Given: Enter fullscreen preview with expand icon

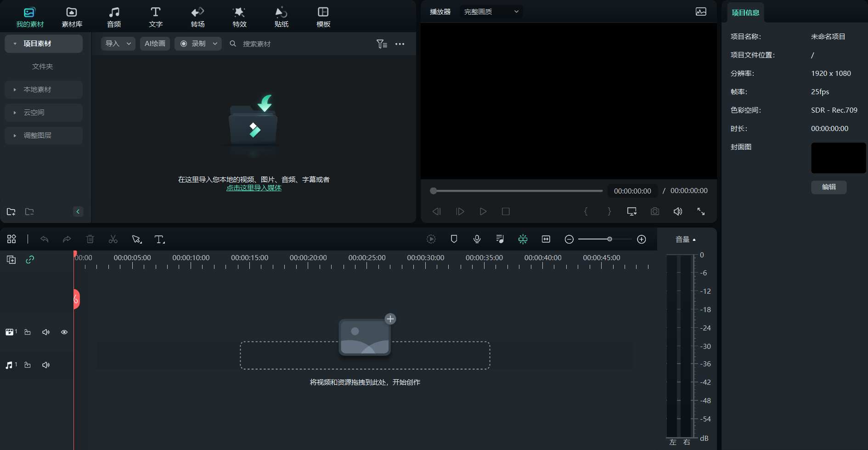Looking at the screenshot, I should pyautogui.click(x=701, y=211).
